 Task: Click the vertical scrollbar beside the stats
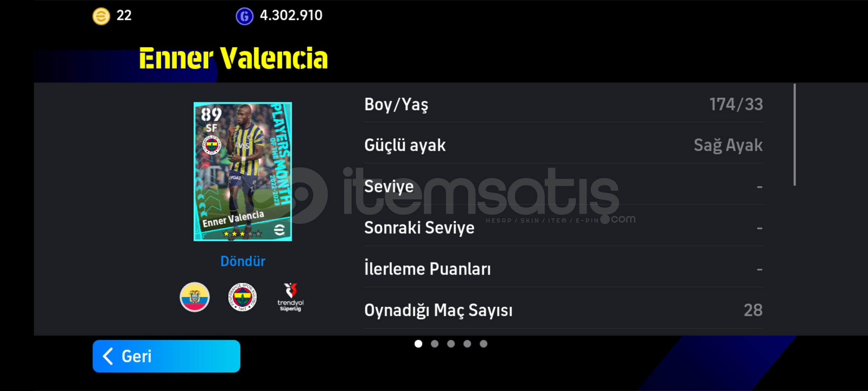coord(795,135)
